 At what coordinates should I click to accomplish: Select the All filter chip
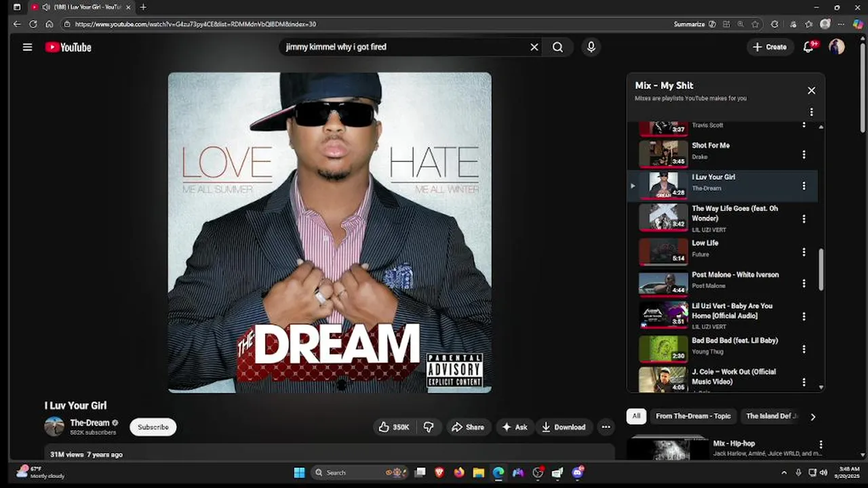point(636,416)
